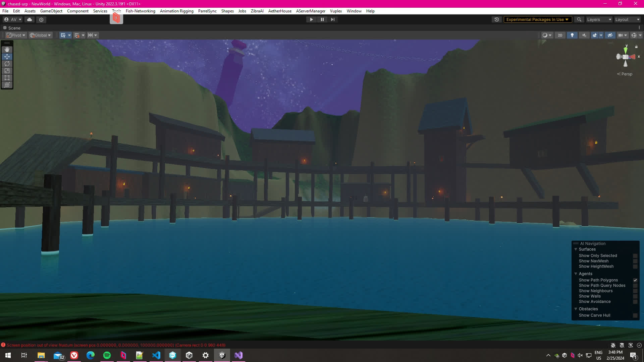Screen dimensions: 644x362
Task: Uncheck Show Path Polygons
Action: 635,280
